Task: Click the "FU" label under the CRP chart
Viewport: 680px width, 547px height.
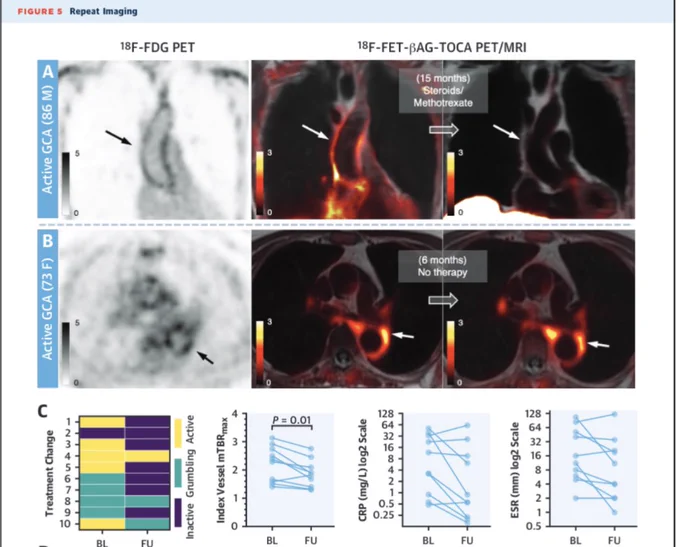Action: coord(467,540)
